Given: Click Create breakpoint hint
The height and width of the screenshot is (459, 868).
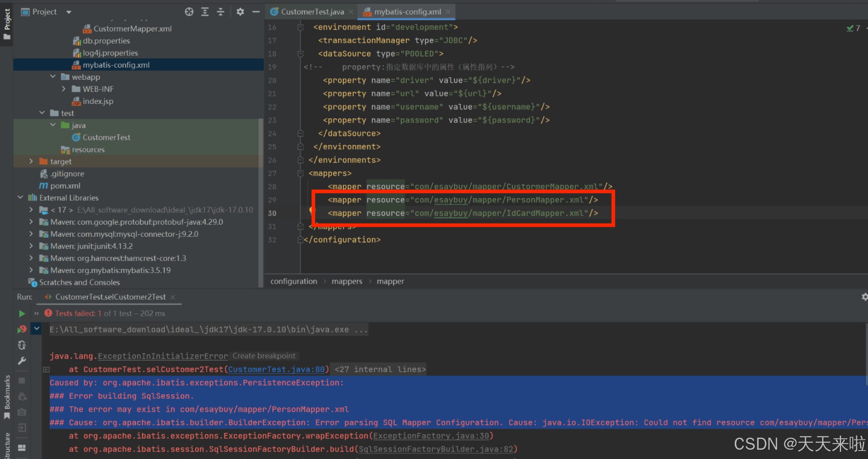Looking at the screenshot, I should (x=264, y=356).
